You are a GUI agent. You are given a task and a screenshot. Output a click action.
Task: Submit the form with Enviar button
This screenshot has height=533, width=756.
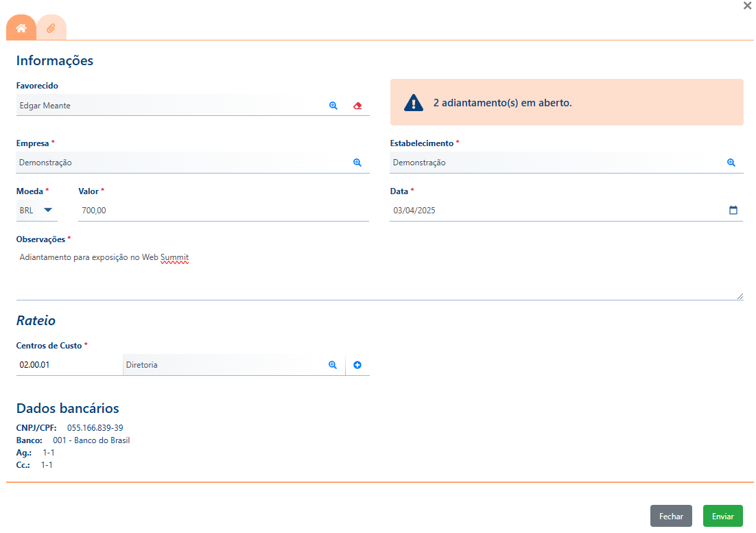pyautogui.click(x=723, y=516)
